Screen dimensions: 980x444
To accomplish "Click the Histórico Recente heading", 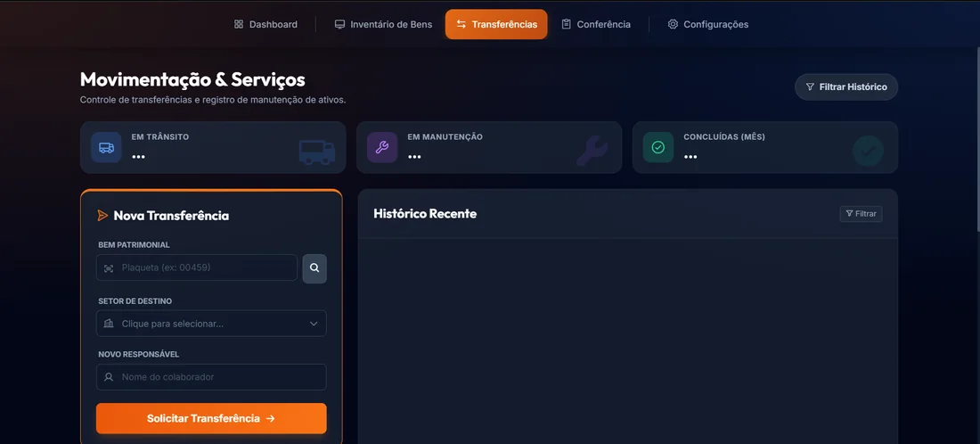I will (425, 214).
